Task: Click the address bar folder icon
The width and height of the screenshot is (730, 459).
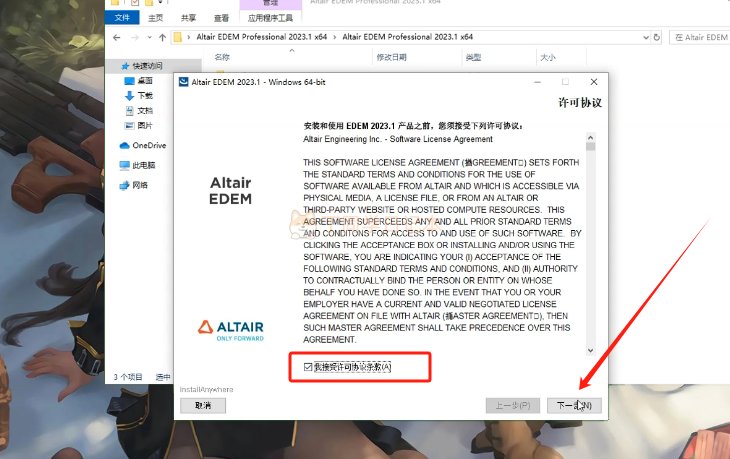Action: [x=177, y=37]
